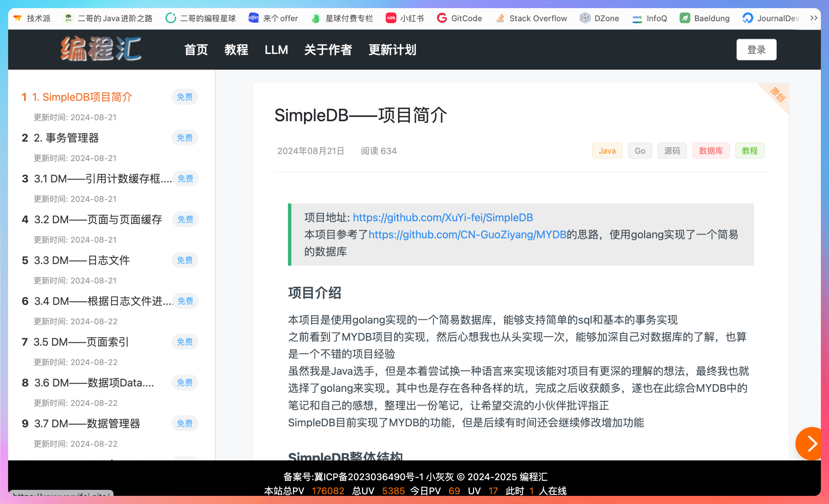The width and height of the screenshot is (829, 504).
Task: Click the InfoQ bookmark icon
Action: click(x=637, y=18)
